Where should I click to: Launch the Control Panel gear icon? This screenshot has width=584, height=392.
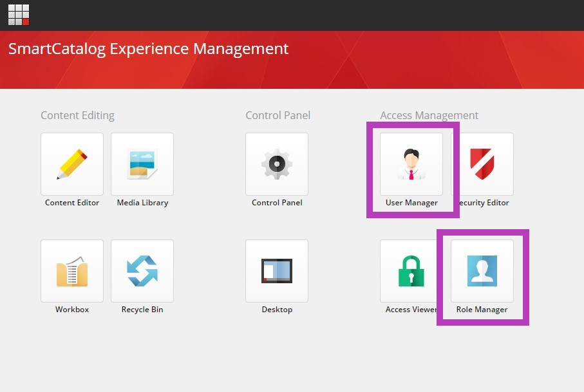click(x=277, y=164)
